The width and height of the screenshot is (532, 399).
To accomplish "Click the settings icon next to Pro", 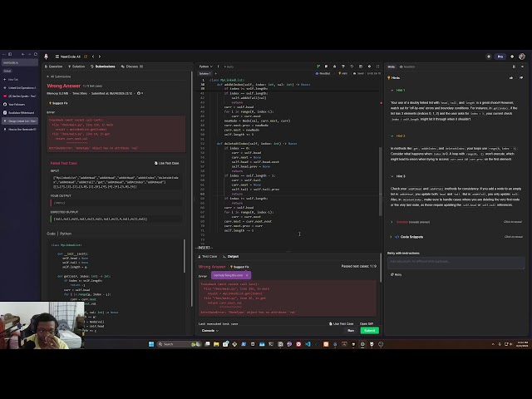I will pos(512,57).
